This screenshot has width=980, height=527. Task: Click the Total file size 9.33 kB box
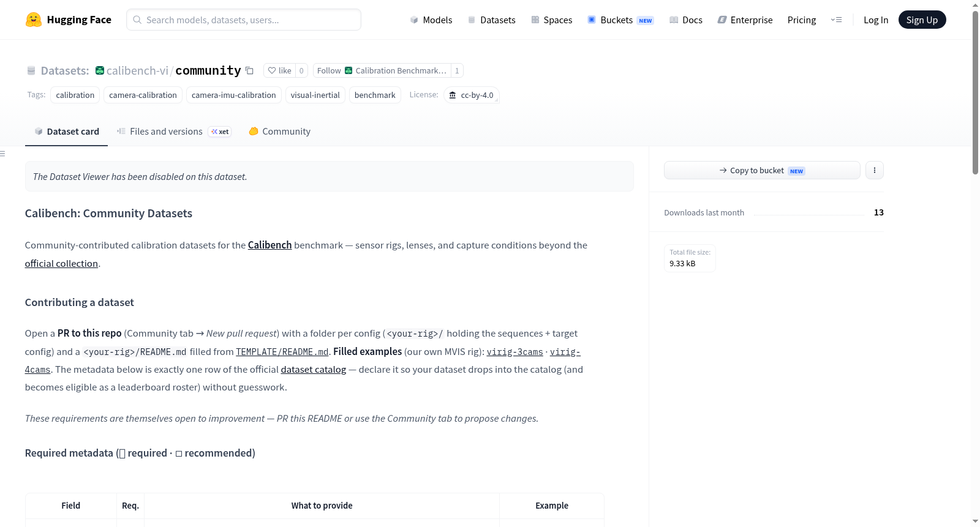coord(690,258)
